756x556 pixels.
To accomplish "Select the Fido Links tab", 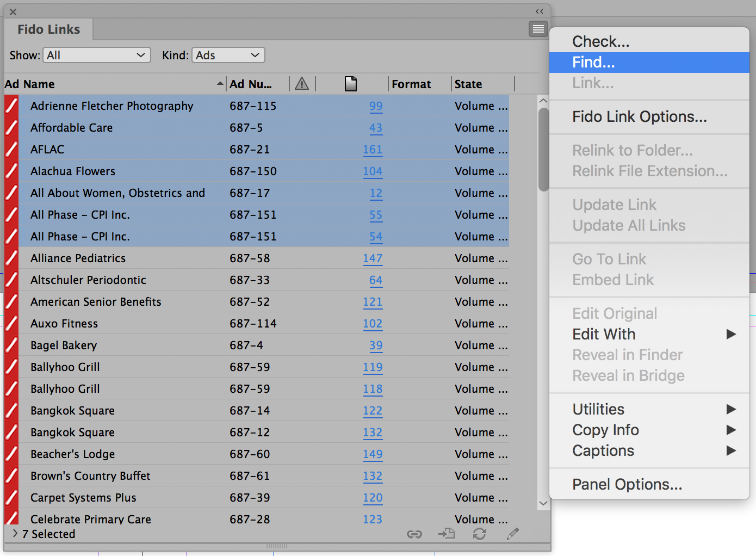I will point(48,29).
